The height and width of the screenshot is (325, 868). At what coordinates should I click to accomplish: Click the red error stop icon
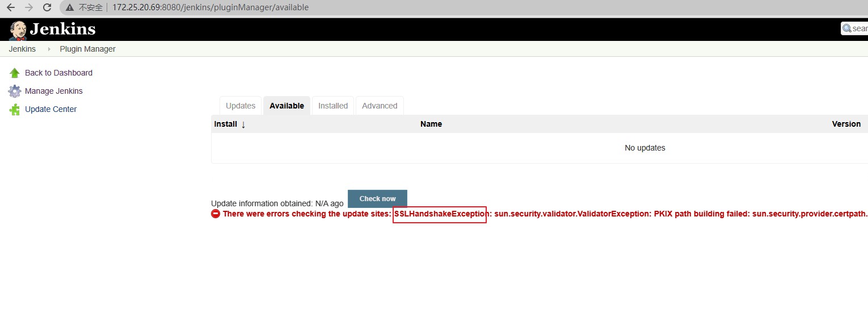pyautogui.click(x=216, y=214)
